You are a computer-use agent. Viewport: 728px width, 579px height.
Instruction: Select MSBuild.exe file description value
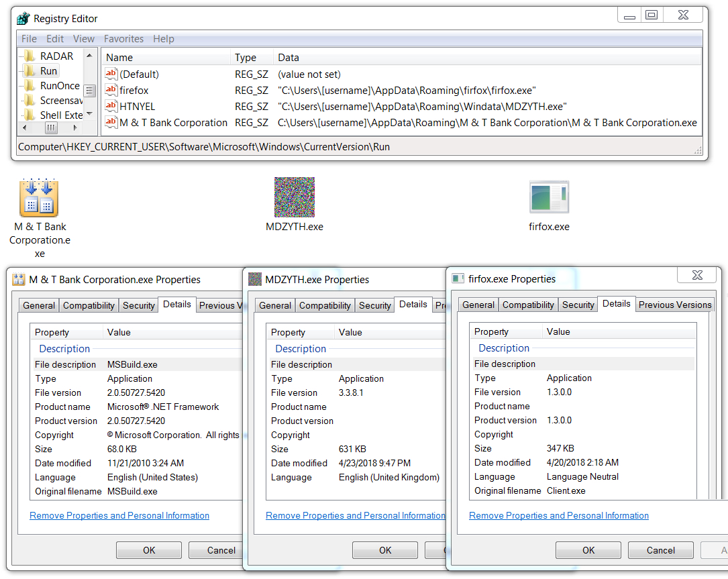point(132,364)
